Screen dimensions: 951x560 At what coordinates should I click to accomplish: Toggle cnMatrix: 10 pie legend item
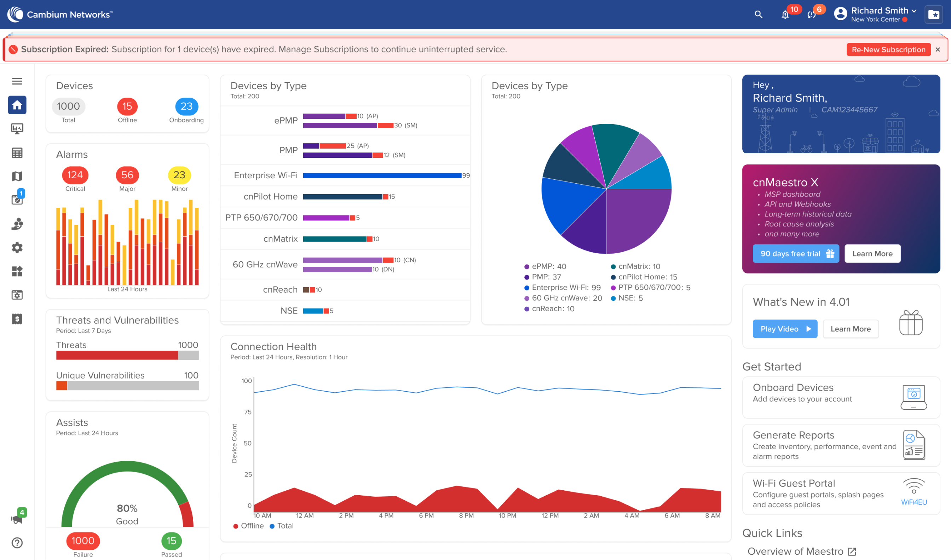coord(635,266)
